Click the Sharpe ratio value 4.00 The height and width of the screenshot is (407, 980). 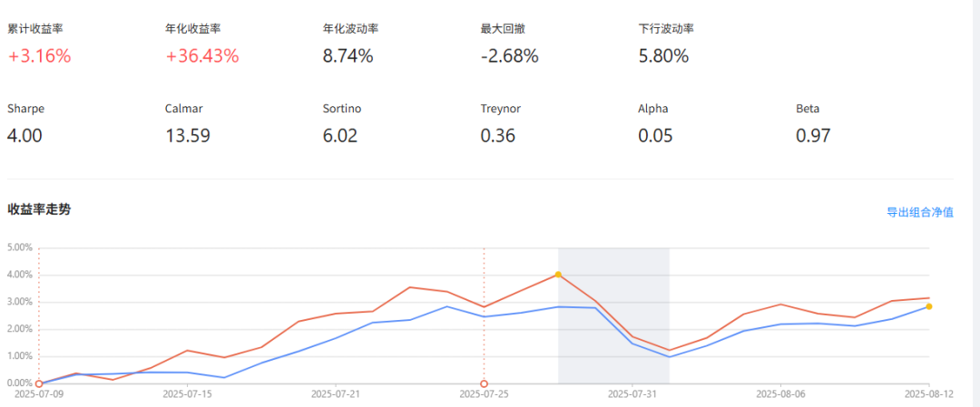[x=24, y=136]
